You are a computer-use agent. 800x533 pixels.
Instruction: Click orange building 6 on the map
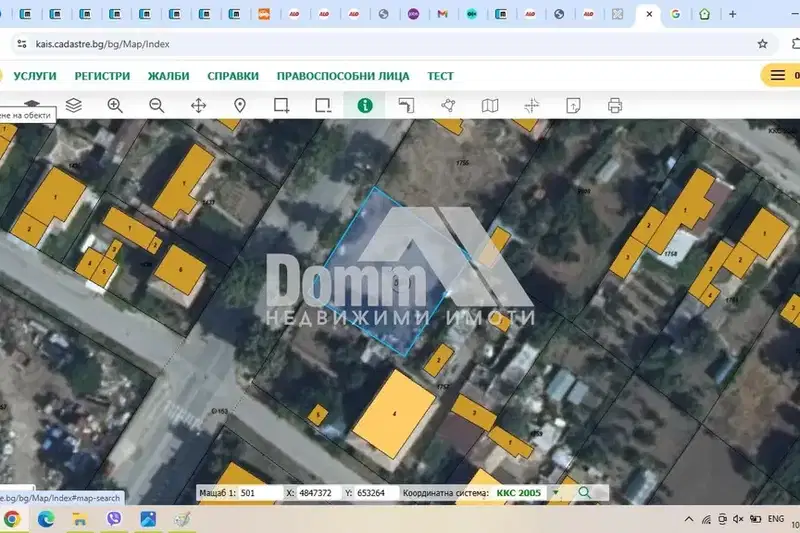pyautogui.click(x=181, y=269)
